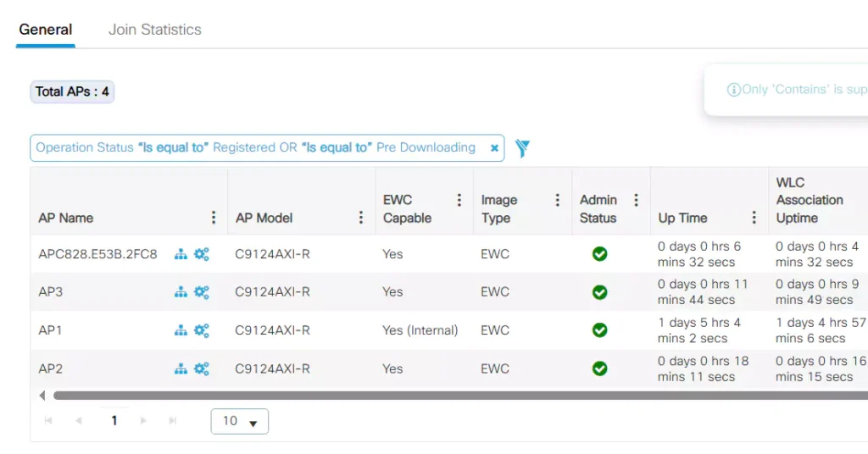Open the Admin Status column options menu
This screenshot has width=868, height=454.
[x=636, y=200]
